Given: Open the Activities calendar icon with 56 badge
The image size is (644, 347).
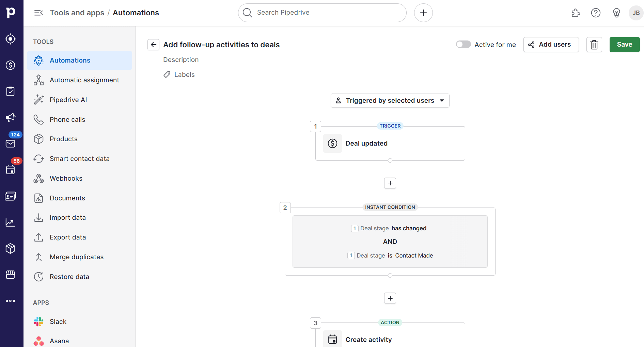Looking at the screenshot, I should [x=10, y=170].
